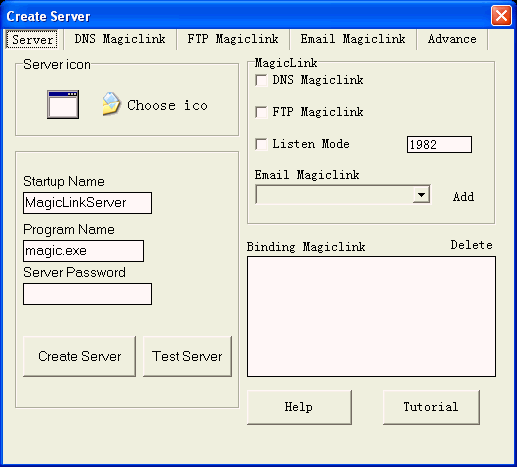
Task: Click the server icon window preview
Action: point(63,104)
